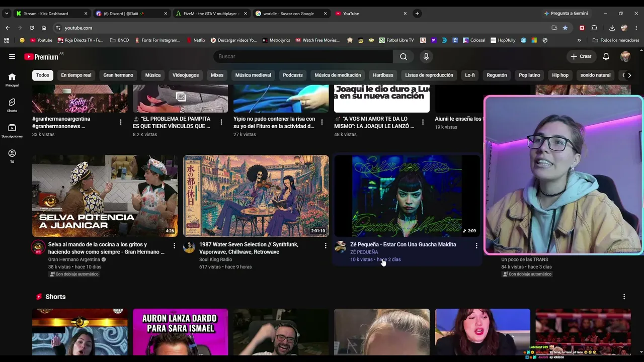
Task: Open options for #granhermanoargentina short
Action: point(120,122)
